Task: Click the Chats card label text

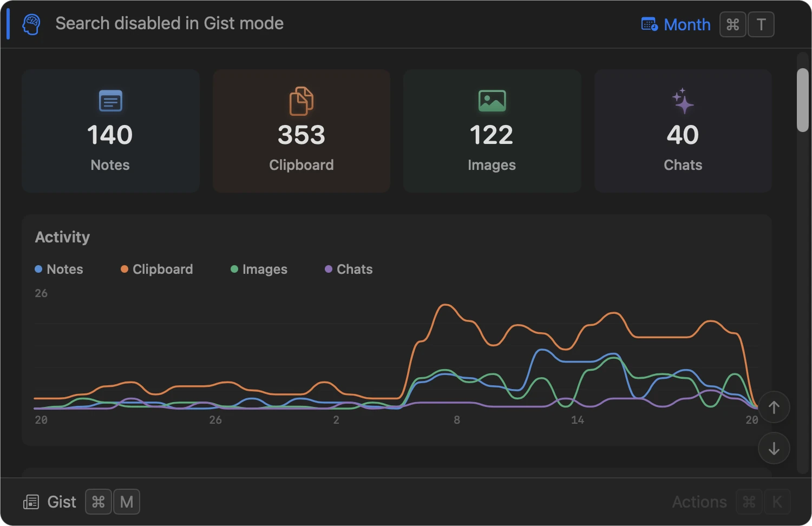Action: [x=683, y=165]
